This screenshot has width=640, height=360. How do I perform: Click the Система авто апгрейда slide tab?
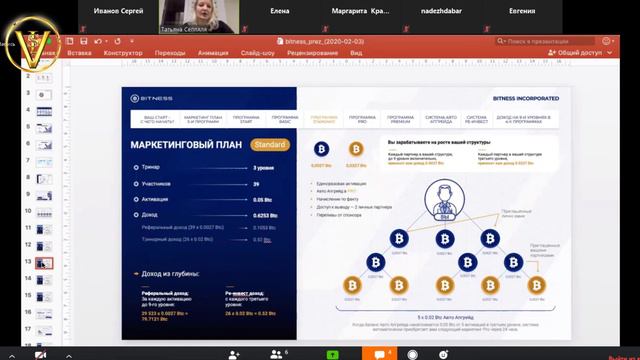click(441, 119)
